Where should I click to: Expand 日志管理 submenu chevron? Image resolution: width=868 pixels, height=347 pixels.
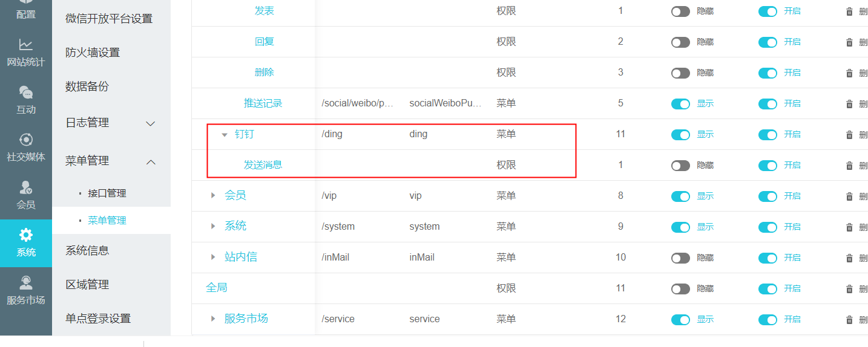click(151, 123)
